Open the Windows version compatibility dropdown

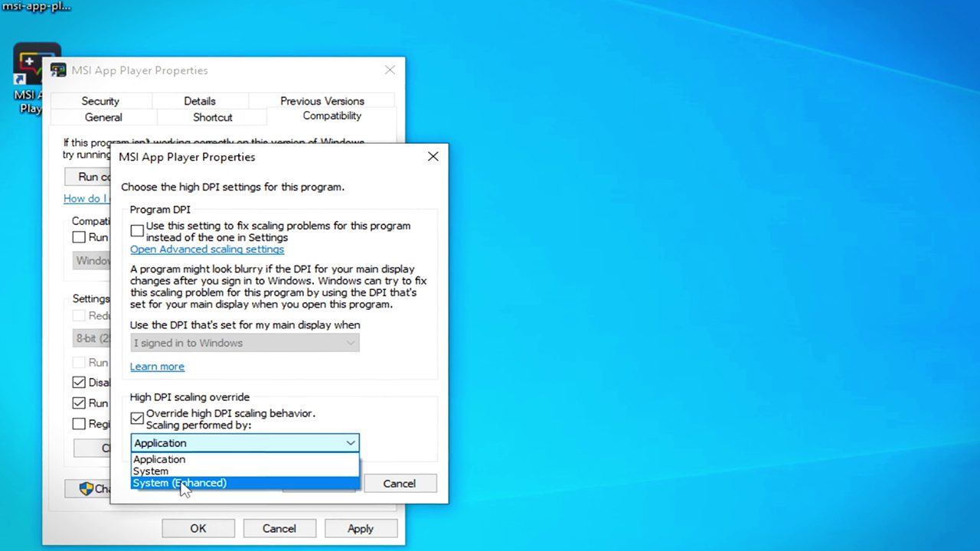click(x=92, y=260)
